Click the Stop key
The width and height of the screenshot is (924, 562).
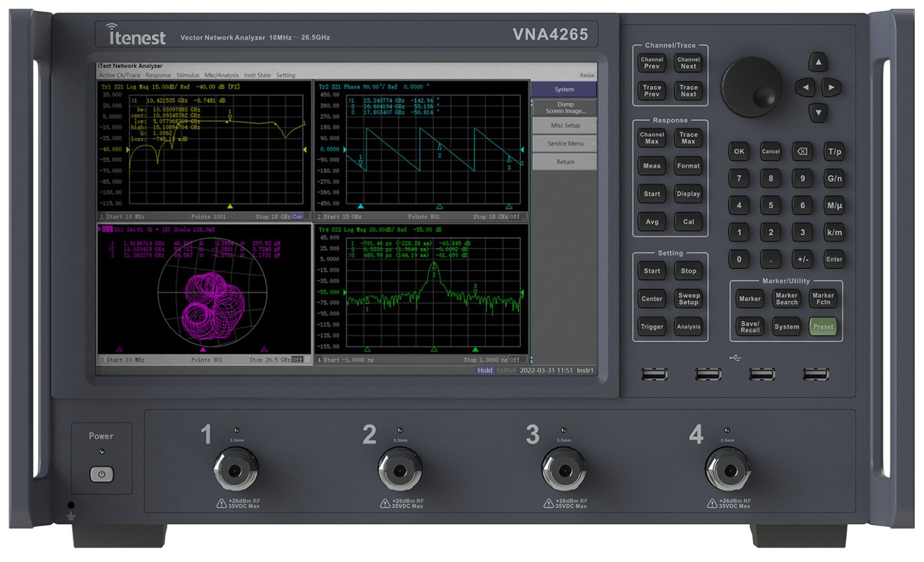pos(688,271)
